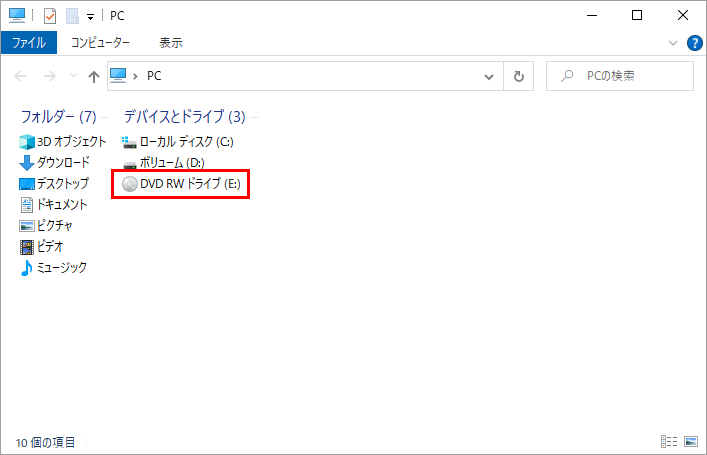Click the PCの検索 search field

620,76
